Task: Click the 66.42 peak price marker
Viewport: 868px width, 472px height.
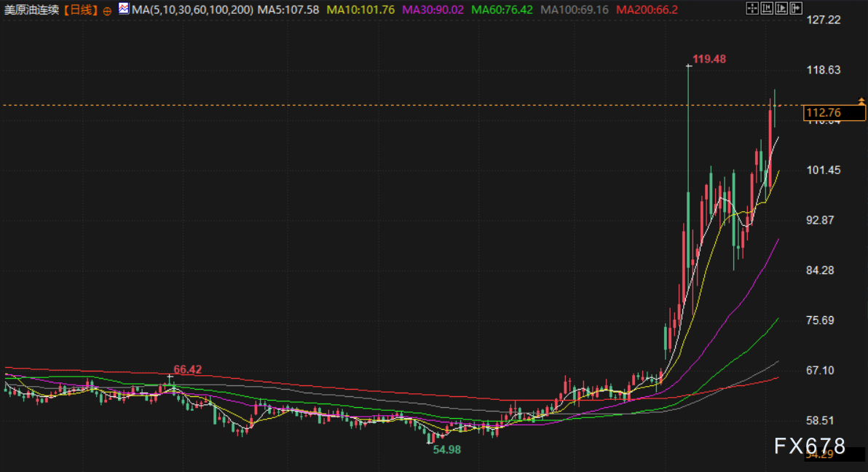Action: [187, 369]
